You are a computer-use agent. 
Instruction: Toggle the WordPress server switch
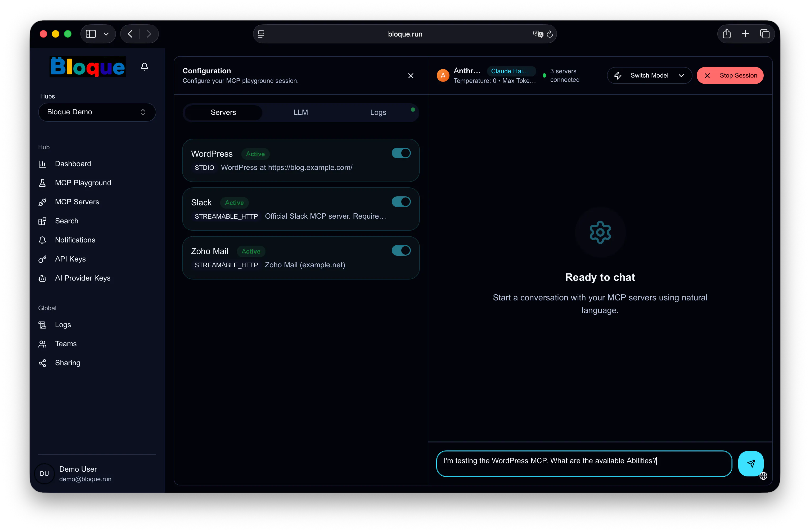click(x=401, y=153)
